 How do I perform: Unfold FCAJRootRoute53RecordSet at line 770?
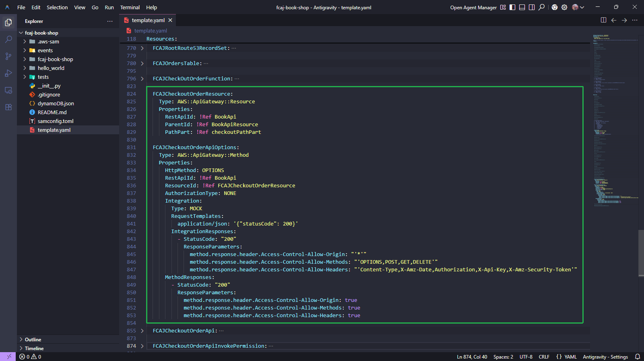click(x=142, y=48)
